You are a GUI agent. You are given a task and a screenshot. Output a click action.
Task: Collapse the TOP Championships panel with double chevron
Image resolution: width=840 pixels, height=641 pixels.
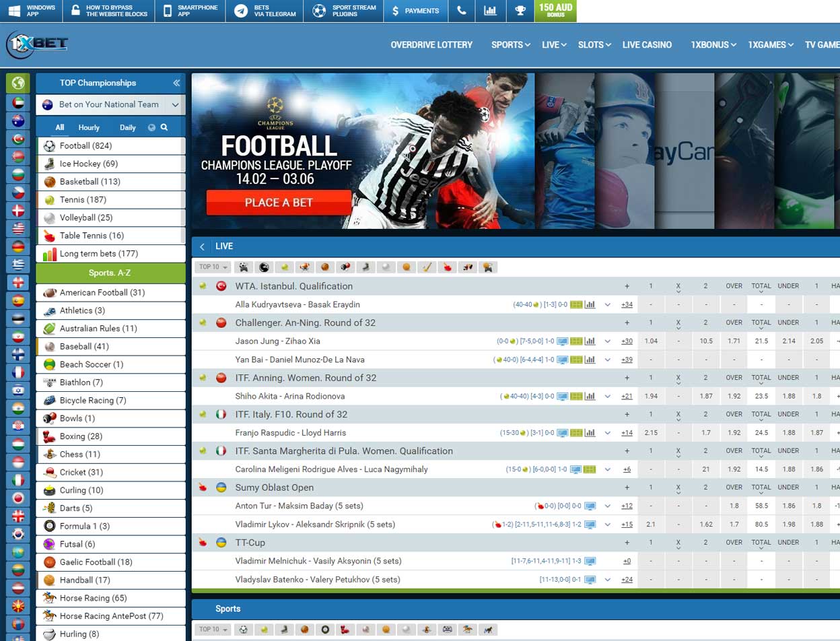176,83
